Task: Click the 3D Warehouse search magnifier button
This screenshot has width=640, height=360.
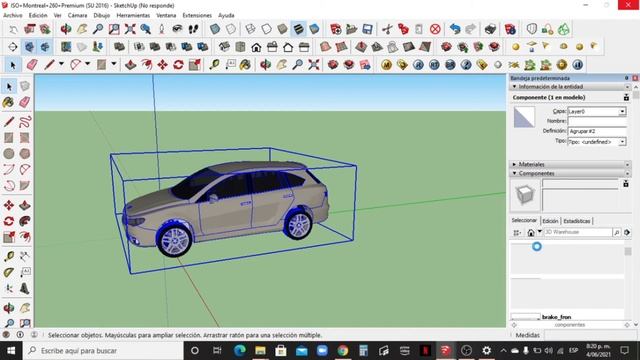Action: (x=616, y=232)
